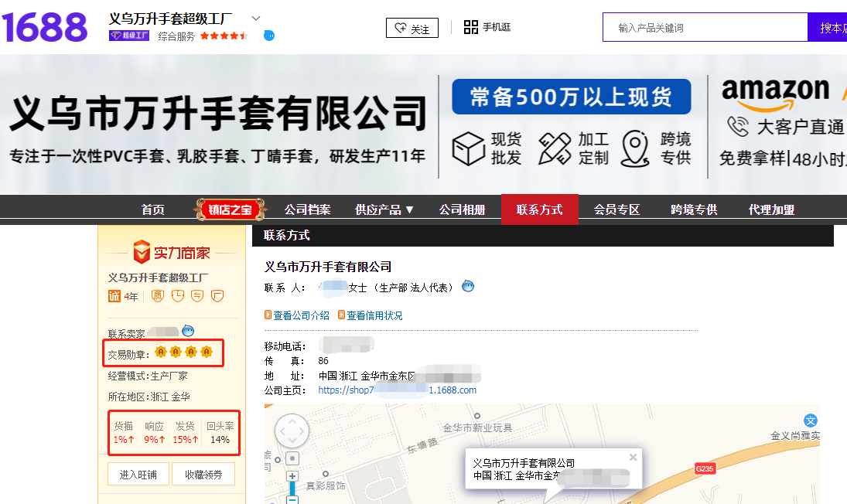Open the 镇店之宝 tab

[230, 210]
